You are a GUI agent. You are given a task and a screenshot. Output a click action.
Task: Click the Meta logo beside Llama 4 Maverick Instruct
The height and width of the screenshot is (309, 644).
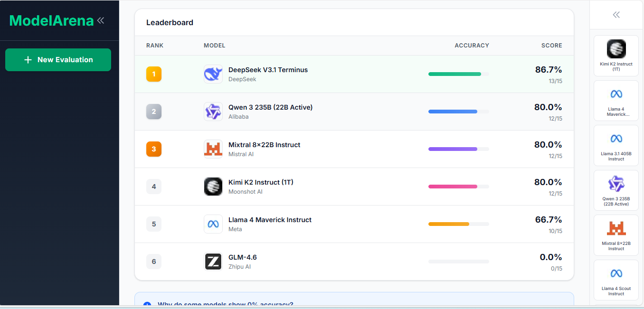(x=213, y=224)
